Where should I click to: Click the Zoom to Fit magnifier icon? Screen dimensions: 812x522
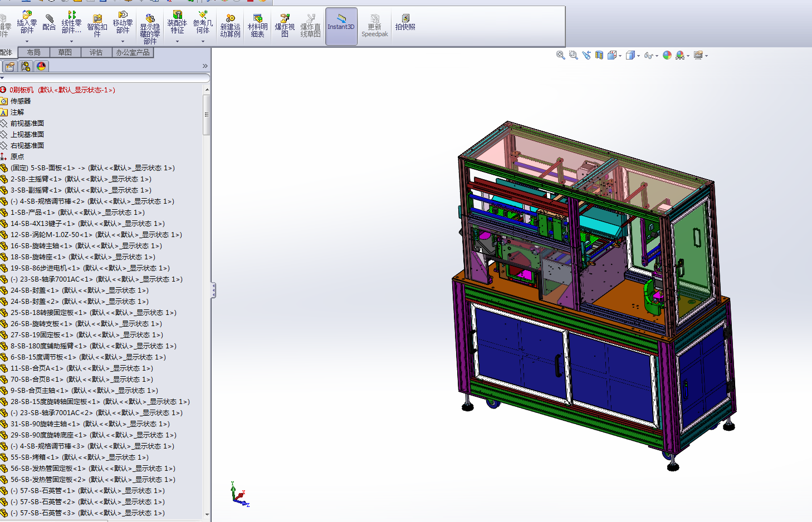561,55
